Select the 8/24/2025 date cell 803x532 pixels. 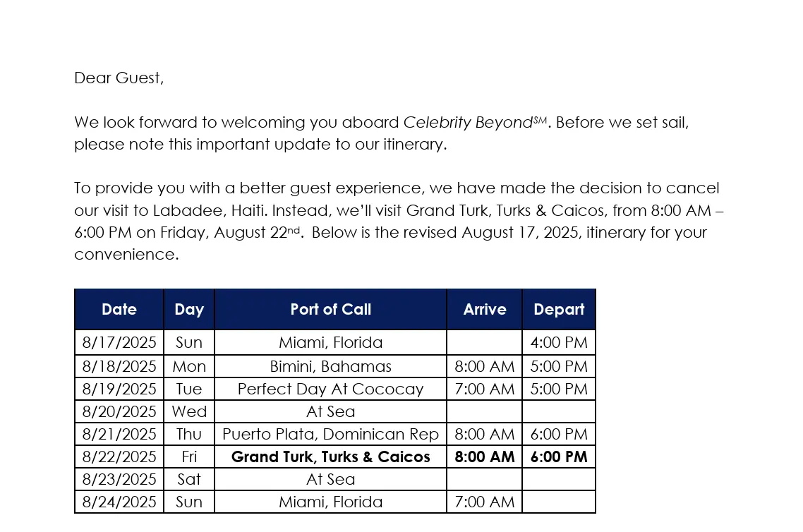[119, 502]
